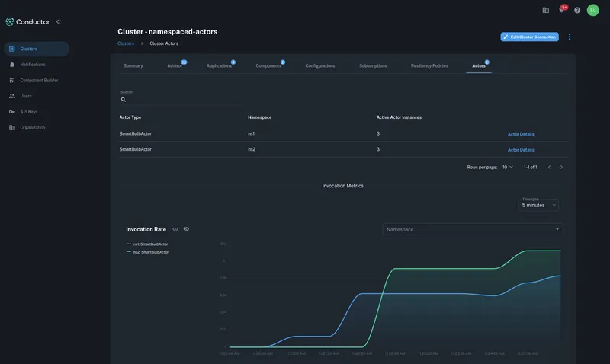This screenshot has width=610, height=364.
Task: Copy link icon next to Invocation Rate
Action: pos(175,229)
